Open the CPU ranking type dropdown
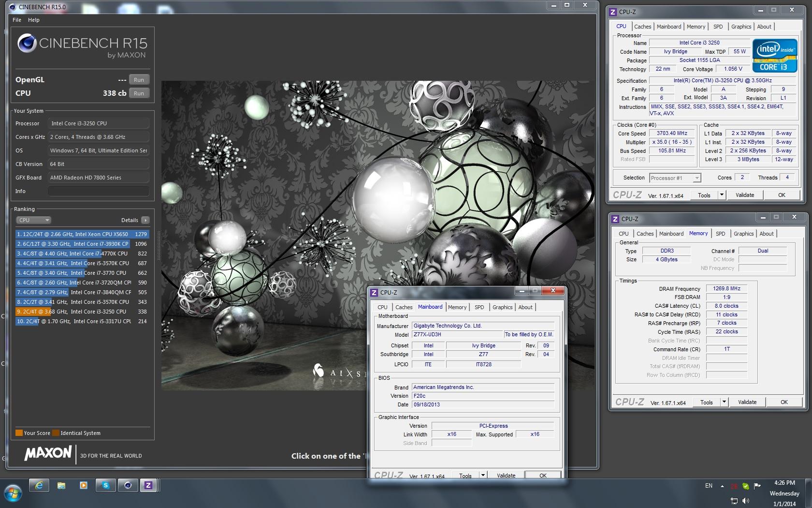This screenshot has width=812, height=508. tap(33, 220)
